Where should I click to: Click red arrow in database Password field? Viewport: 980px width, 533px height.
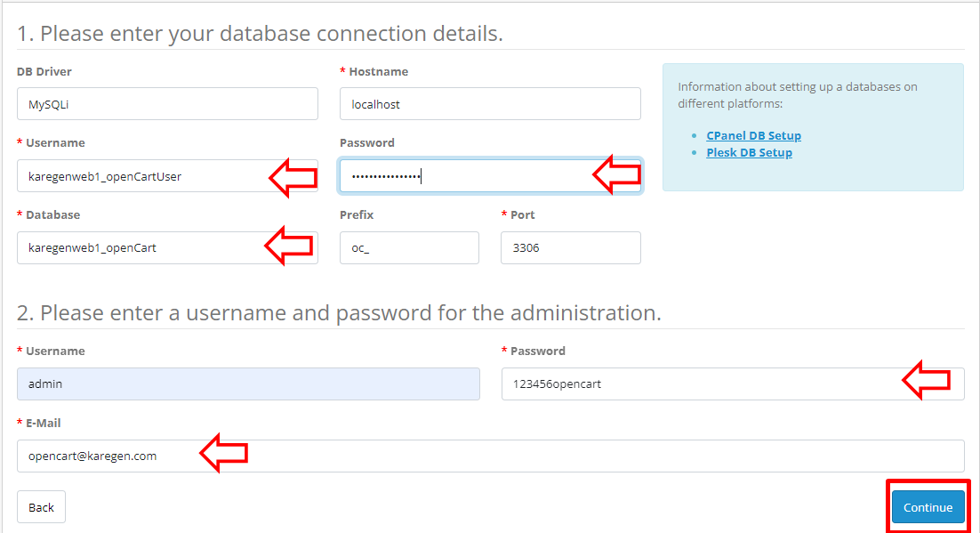point(617,174)
